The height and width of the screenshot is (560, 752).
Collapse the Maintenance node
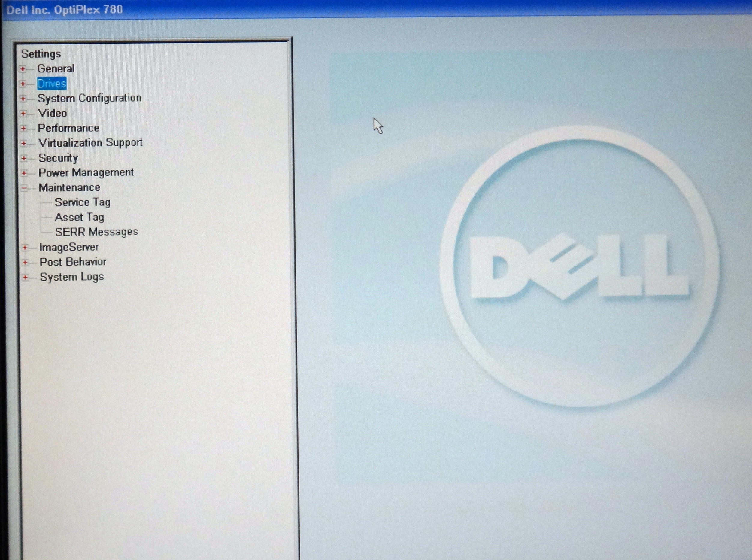(24, 188)
